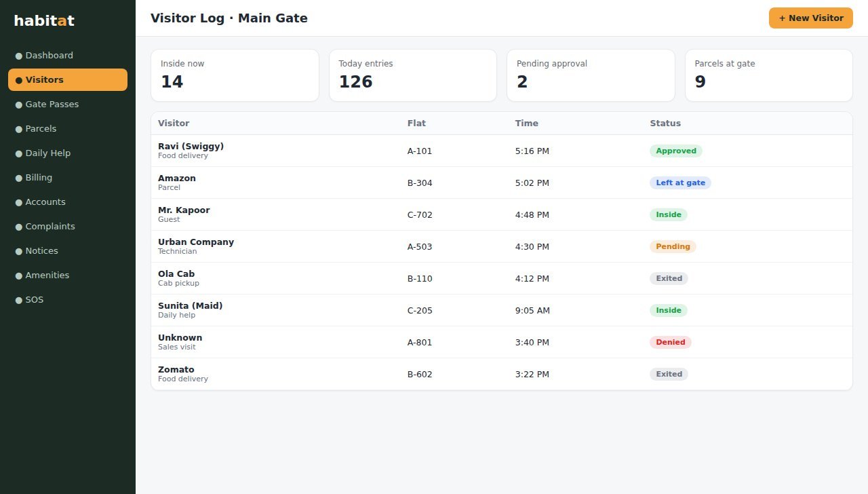The height and width of the screenshot is (494, 868).
Task: Click the Sunita (Maid) visitor name
Action: pyautogui.click(x=191, y=306)
